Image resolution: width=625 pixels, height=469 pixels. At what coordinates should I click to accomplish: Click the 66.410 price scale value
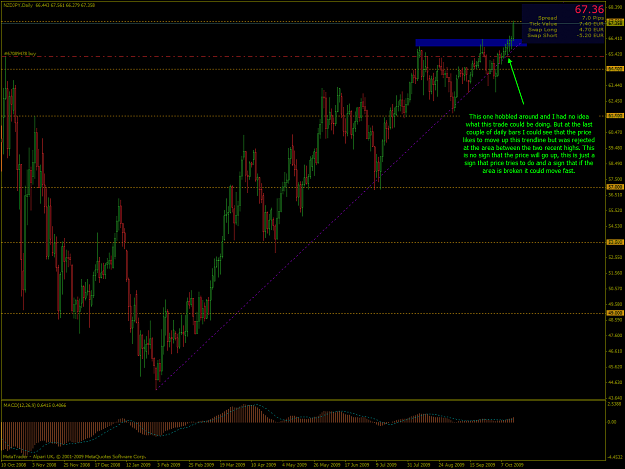(615, 38)
